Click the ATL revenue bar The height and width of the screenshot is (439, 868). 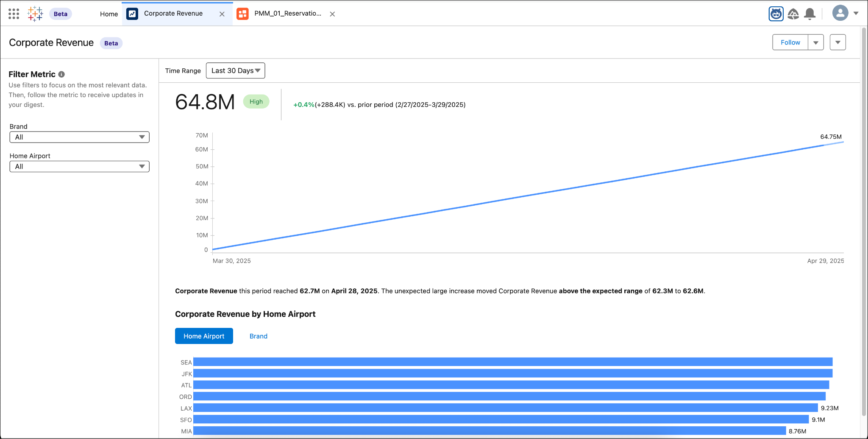click(x=511, y=385)
